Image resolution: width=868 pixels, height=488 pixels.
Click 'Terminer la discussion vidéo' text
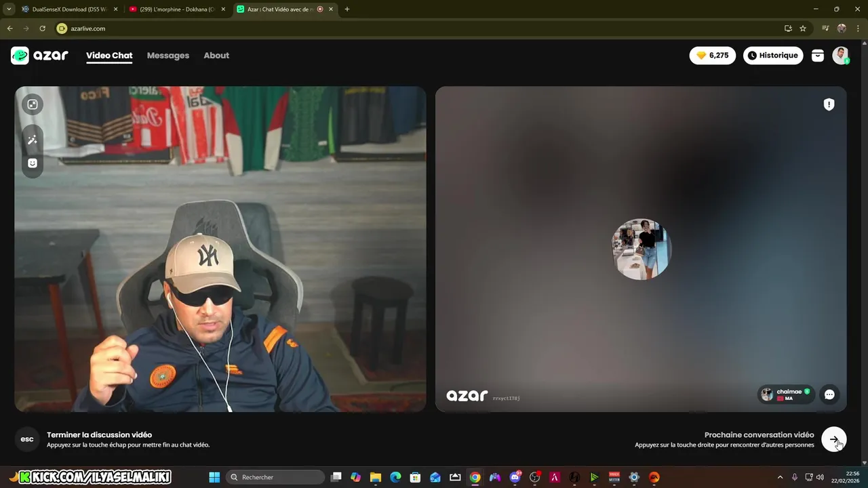(99, 435)
